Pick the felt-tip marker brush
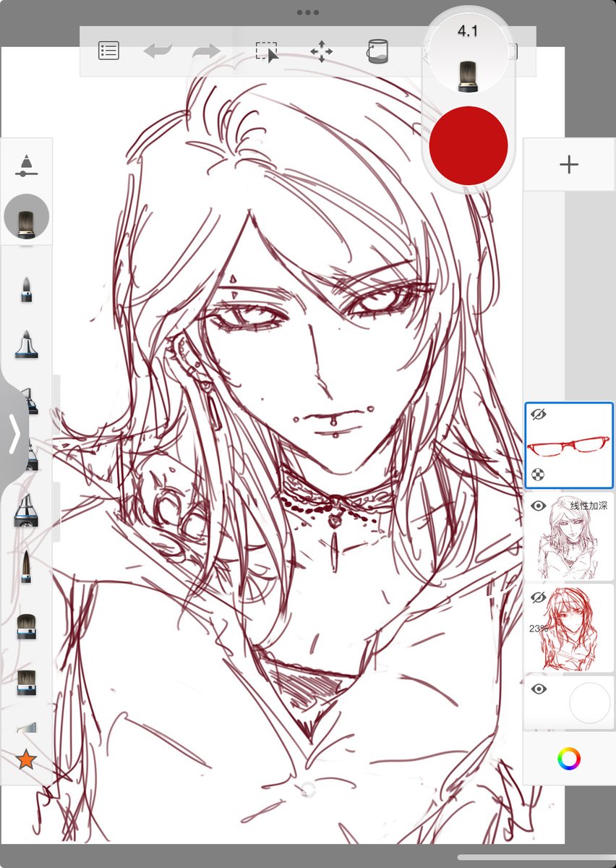The width and height of the screenshot is (616, 868). coord(26,344)
